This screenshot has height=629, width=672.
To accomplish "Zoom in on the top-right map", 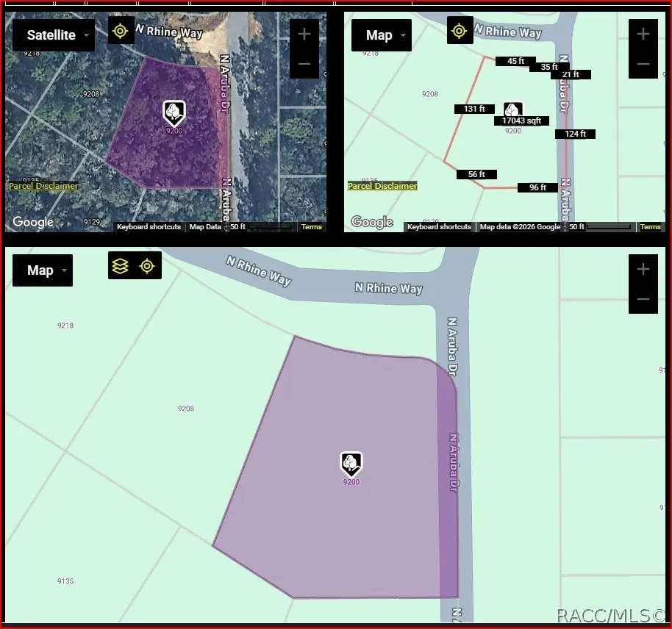I will pyautogui.click(x=643, y=34).
